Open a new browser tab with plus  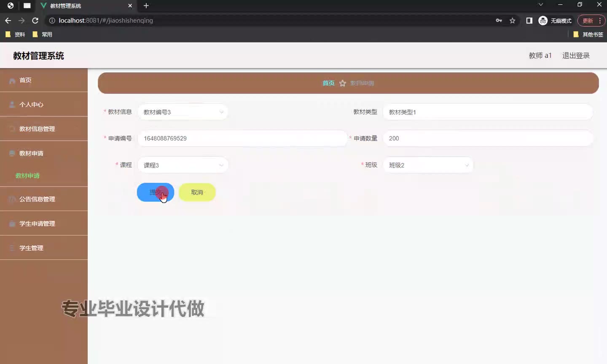click(146, 5)
